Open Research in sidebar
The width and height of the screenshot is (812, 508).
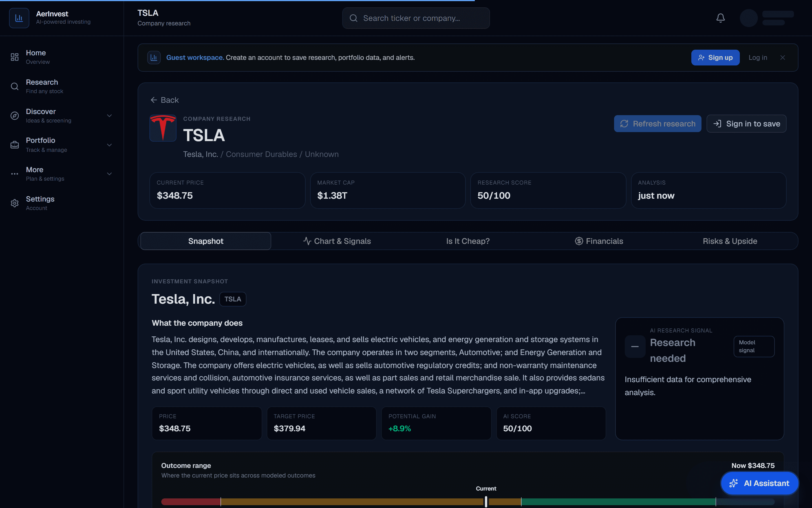(x=62, y=86)
